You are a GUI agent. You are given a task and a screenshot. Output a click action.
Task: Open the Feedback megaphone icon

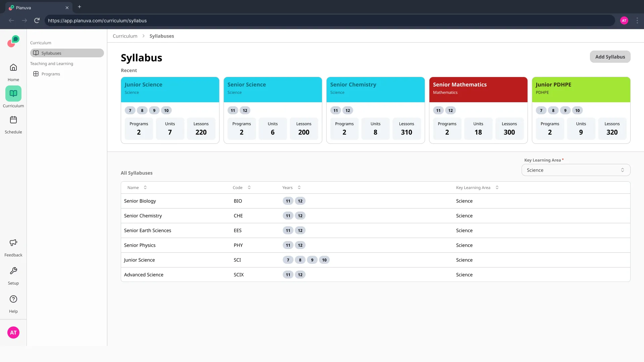[13, 243]
